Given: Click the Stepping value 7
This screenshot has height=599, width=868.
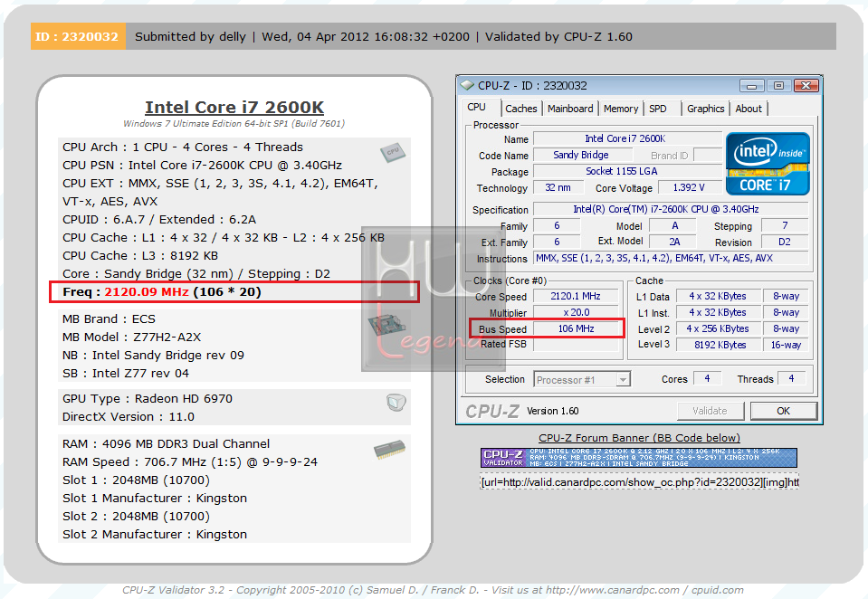Looking at the screenshot, I should tap(785, 225).
